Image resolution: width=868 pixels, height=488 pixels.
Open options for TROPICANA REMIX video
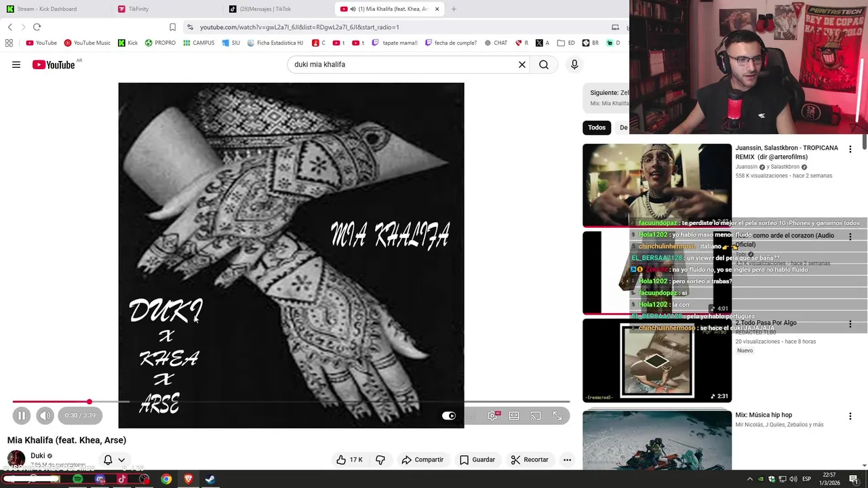850,149
